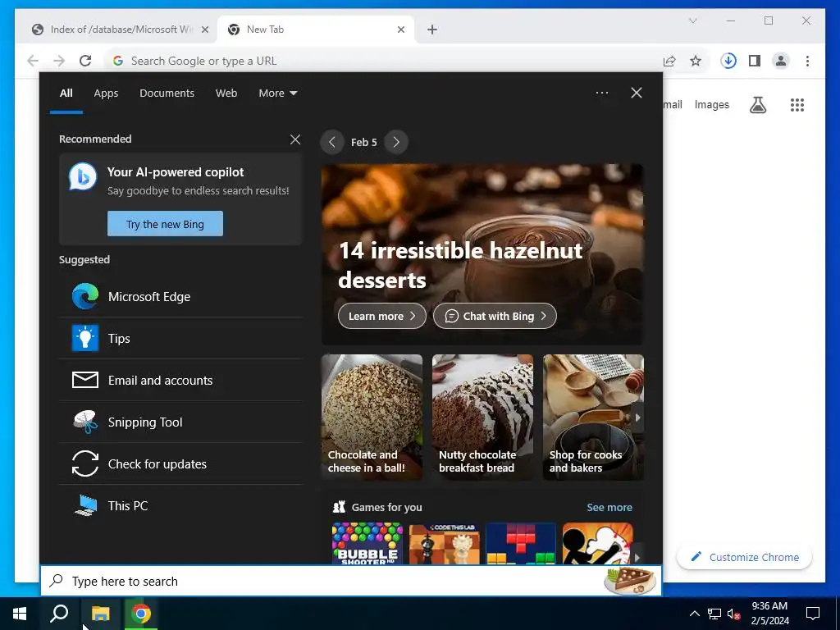The height and width of the screenshot is (630, 840).
Task: Click the taskbar search magnifier
Action: pos(59,614)
